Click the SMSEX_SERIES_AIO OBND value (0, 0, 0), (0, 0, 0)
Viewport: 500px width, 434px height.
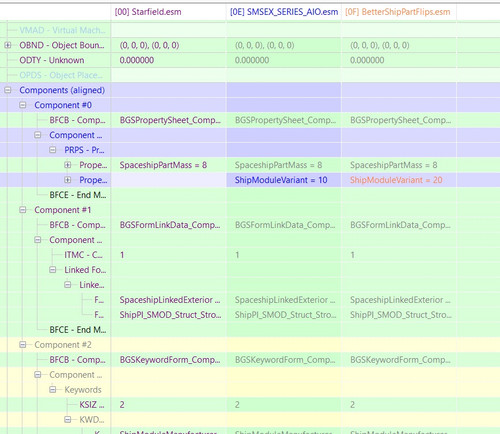(x=264, y=45)
